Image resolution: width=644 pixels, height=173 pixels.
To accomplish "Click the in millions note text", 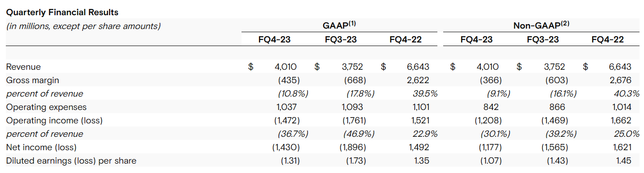I will 83,26.
